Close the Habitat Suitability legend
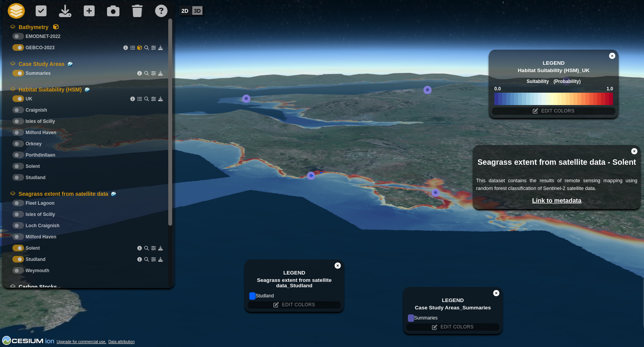Viewport: 644px width, 347px height. 612,56
